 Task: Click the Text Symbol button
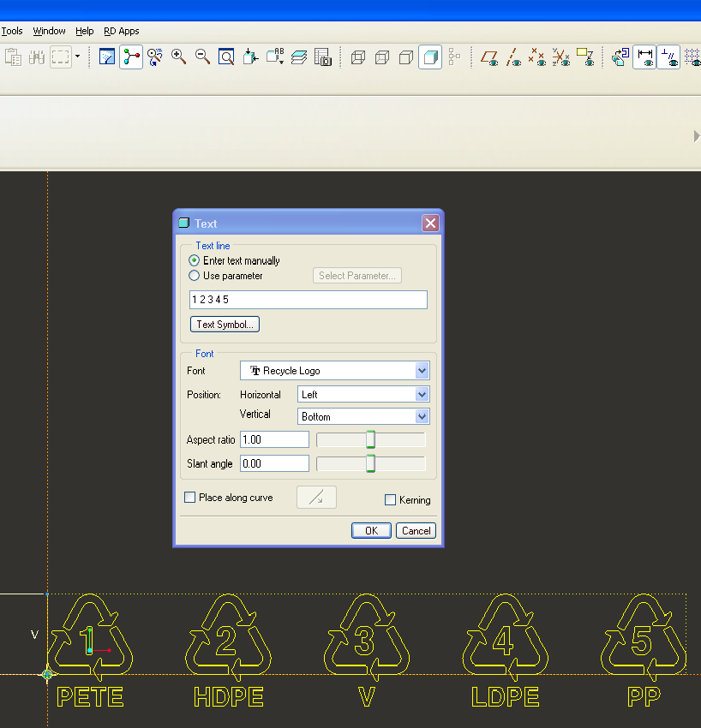(x=225, y=324)
